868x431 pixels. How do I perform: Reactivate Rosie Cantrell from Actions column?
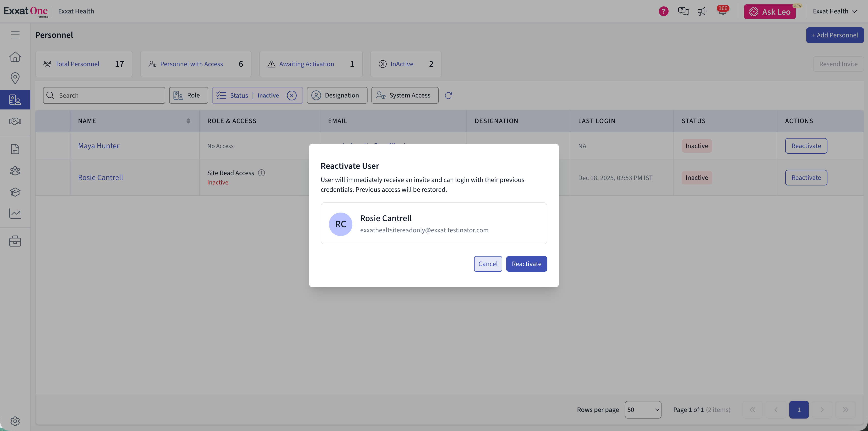point(806,178)
